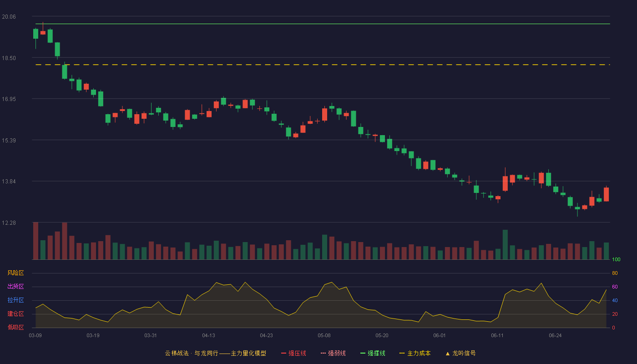Click the 04-23 date label
This screenshot has height=364, width=637.
(266, 335)
